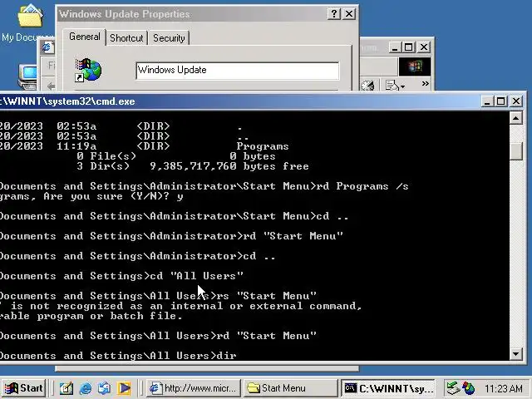The width and height of the screenshot is (532, 399).
Task: Click the History icon in browser toolbar
Action: point(368,85)
